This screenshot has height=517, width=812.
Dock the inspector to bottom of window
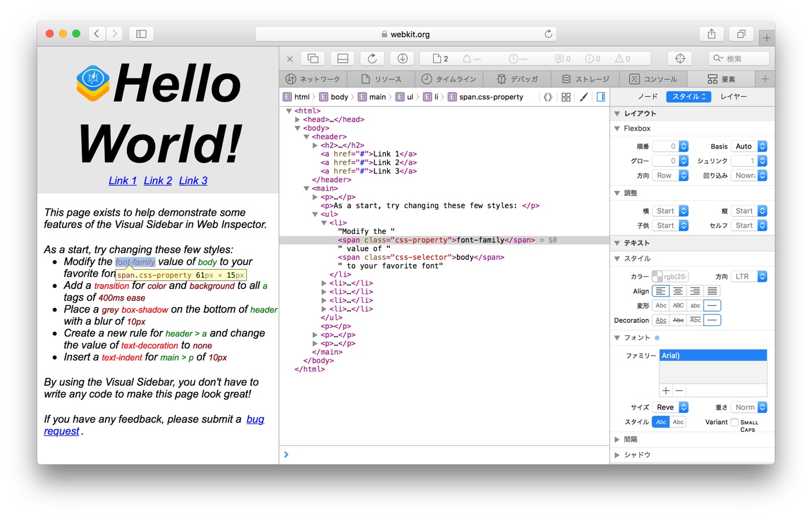click(343, 59)
